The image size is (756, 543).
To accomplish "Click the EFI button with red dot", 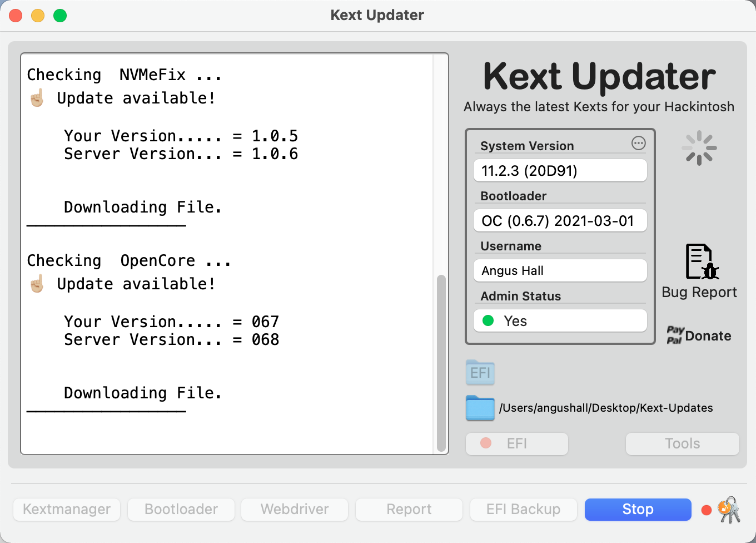I will [x=517, y=443].
